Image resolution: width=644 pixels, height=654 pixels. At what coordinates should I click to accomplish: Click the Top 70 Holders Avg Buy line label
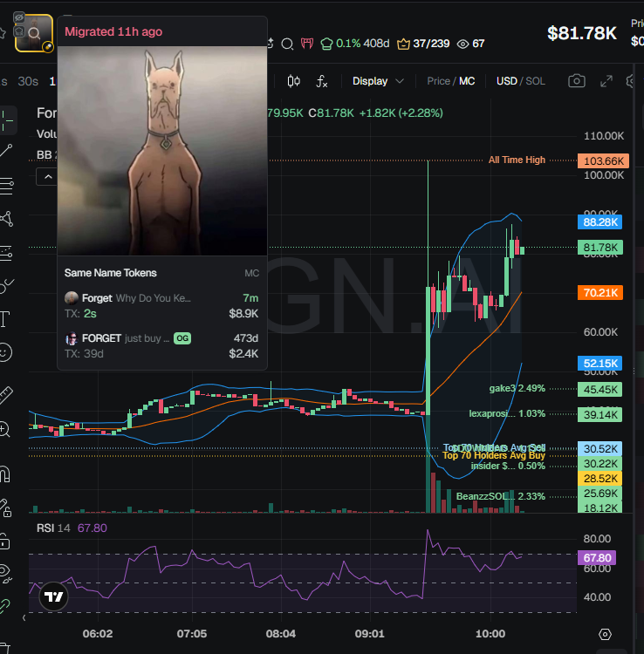(x=494, y=455)
